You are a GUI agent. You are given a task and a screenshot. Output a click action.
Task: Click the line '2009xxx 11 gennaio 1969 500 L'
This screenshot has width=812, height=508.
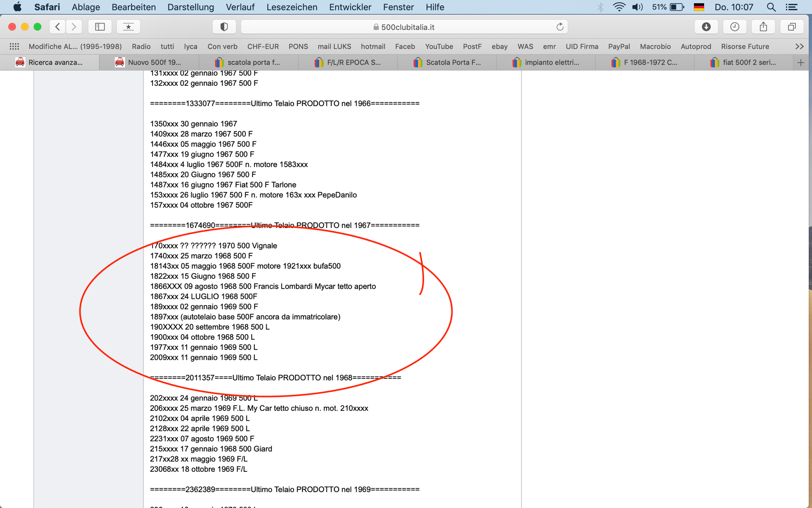[203, 357]
